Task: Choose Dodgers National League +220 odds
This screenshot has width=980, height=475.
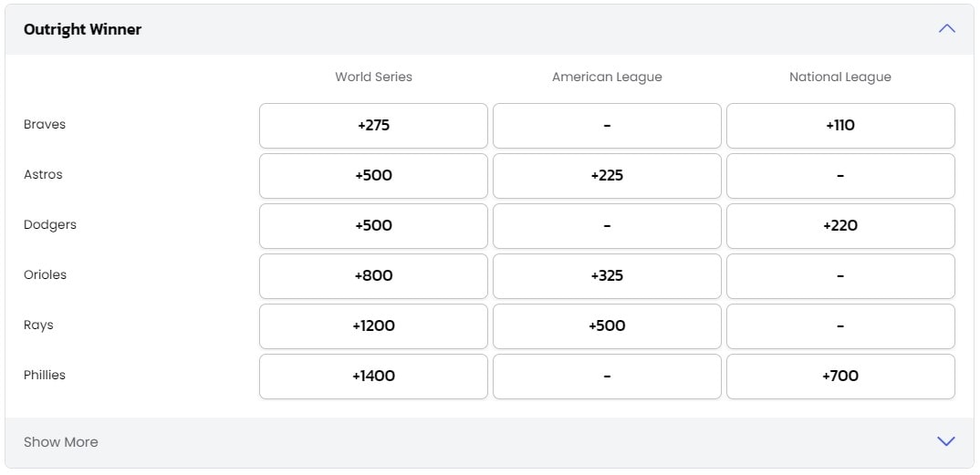Action: coord(840,225)
